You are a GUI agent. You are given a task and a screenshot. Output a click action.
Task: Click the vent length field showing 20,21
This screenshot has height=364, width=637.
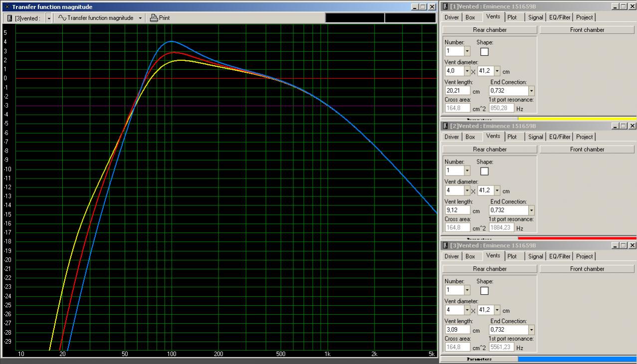coord(457,91)
